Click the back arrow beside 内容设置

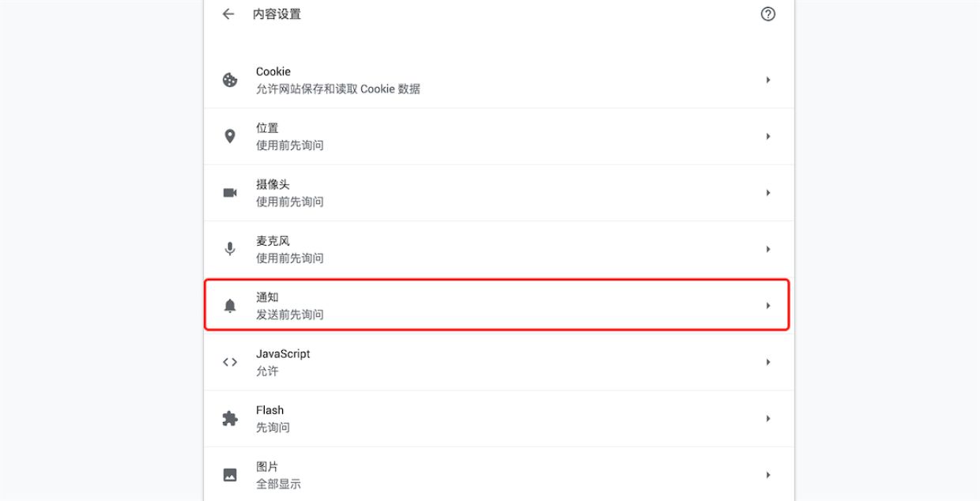click(x=228, y=14)
